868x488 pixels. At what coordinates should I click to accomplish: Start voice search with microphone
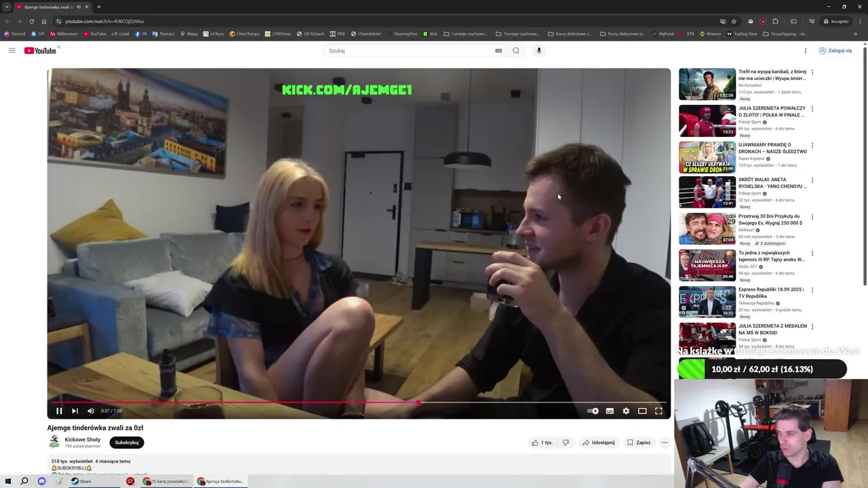tap(539, 50)
